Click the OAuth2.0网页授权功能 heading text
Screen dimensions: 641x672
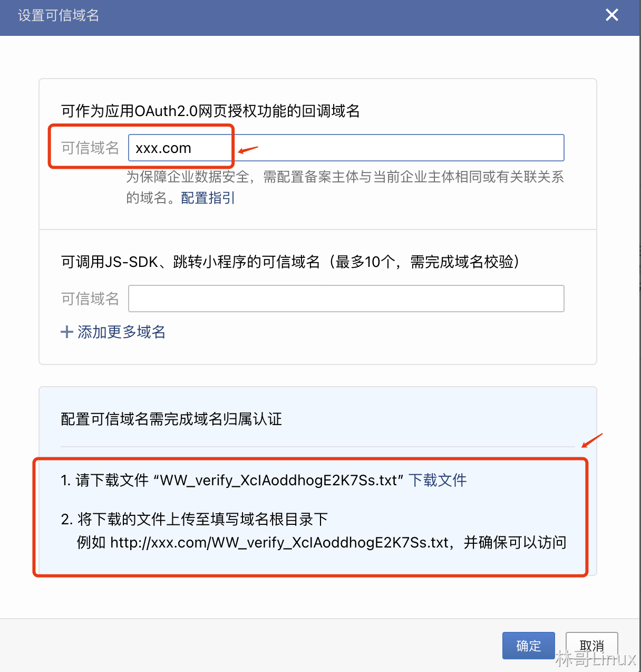[210, 111]
